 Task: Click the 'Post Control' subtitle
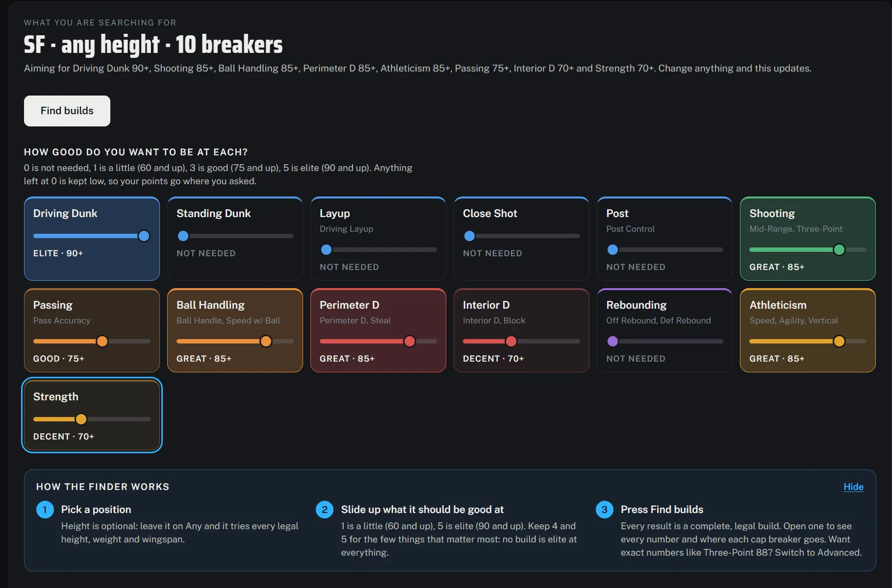tap(630, 229)
